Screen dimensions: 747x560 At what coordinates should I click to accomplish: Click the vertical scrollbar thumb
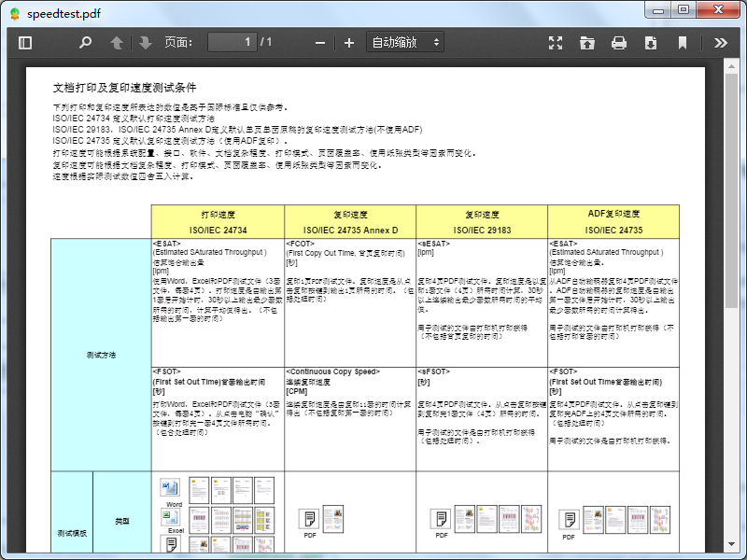[731, 191]
